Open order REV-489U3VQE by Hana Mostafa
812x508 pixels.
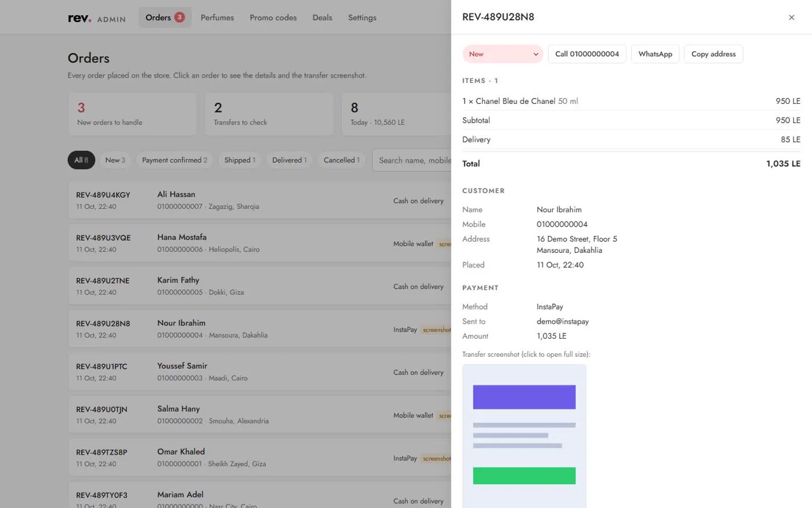pos(260,243)
